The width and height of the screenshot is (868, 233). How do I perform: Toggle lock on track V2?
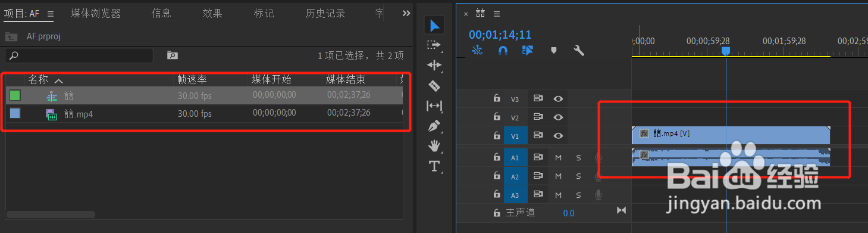coord(497,117)
